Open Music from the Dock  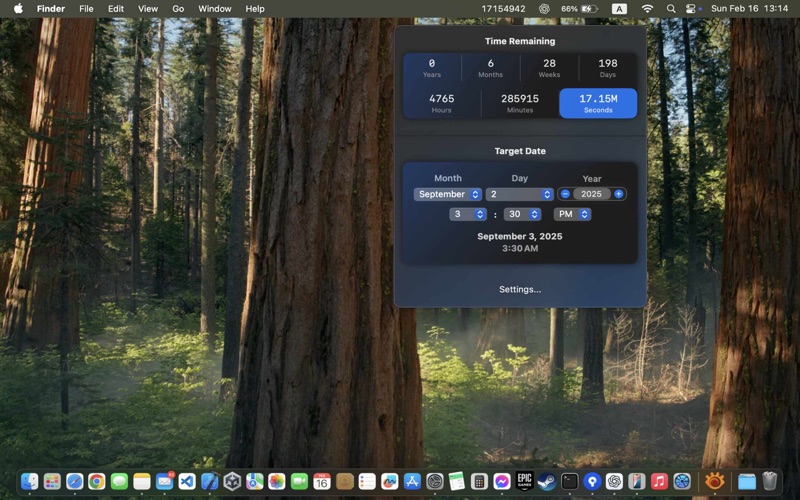coord(659,481)
